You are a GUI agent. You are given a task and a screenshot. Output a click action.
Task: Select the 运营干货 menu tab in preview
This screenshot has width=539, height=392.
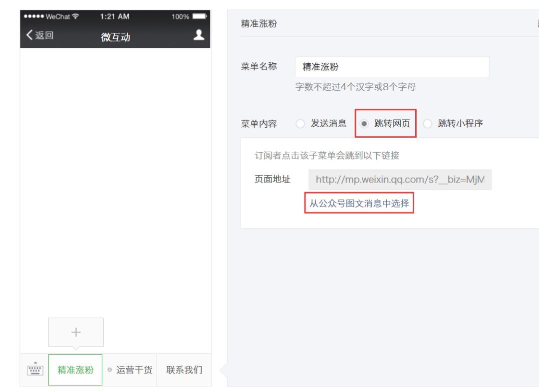[x=130, y=370]
